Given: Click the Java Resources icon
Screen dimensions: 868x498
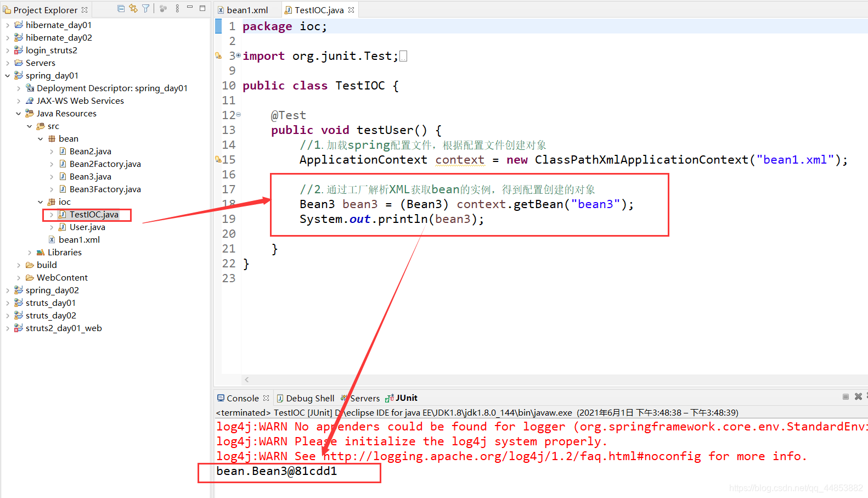Looking at the screenshot, I should (x=30, y=114).
